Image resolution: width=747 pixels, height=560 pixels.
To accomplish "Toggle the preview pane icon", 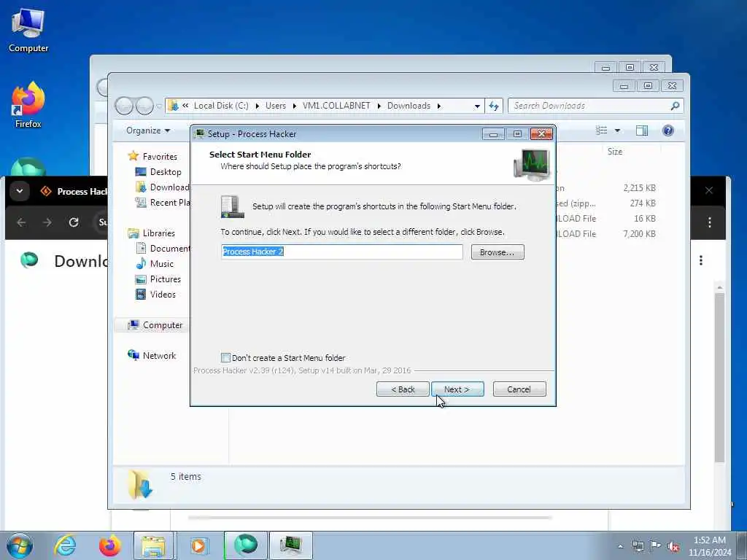I will click(x=642, y=131).
